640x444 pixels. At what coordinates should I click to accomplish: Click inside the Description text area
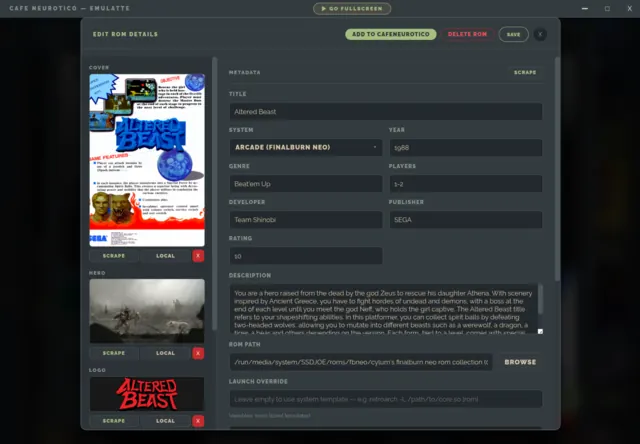[x=384, y=309]
